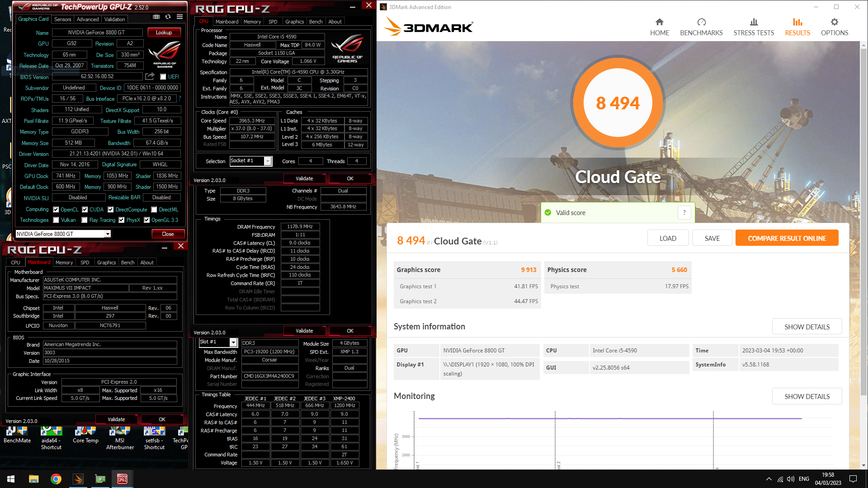The image size is (868, 488).
Task: Click the Bus Interface question mark icon
Action: click(179, 99)
